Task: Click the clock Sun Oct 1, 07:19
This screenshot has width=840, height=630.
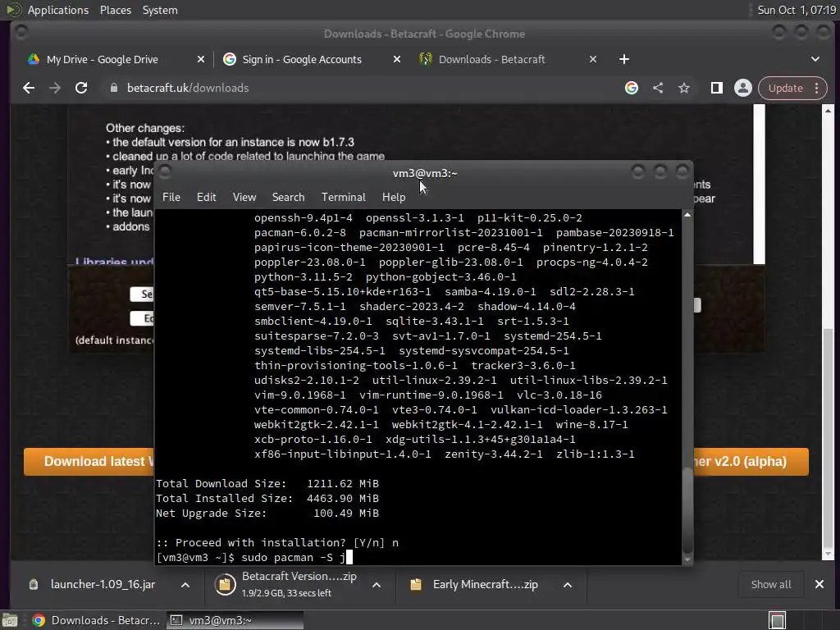Action: click(x=797, y=10)
